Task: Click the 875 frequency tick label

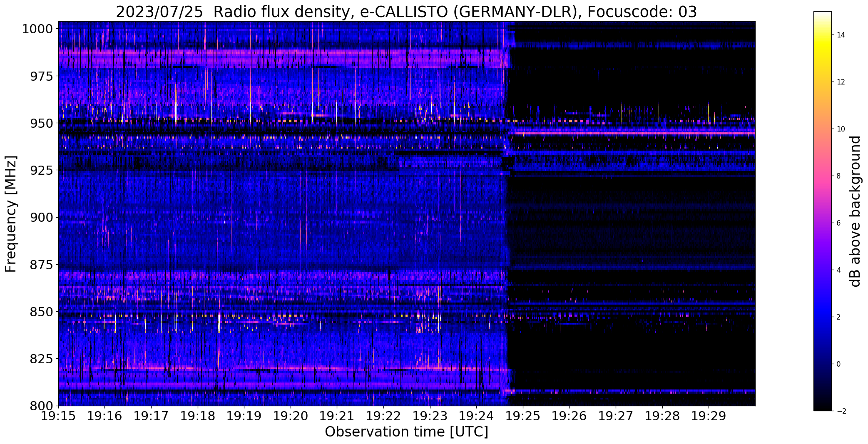Action: tap(41, 264)
